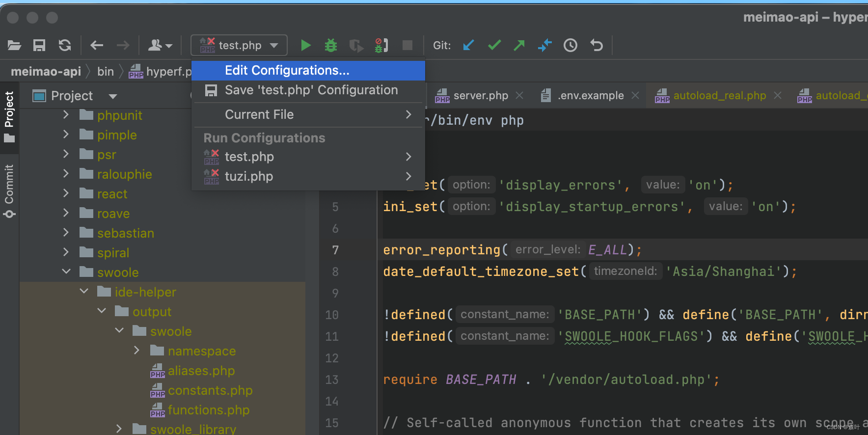Click line number 7 in gutter
Viewport: 868px width, 435px height.
pos(335,250)
